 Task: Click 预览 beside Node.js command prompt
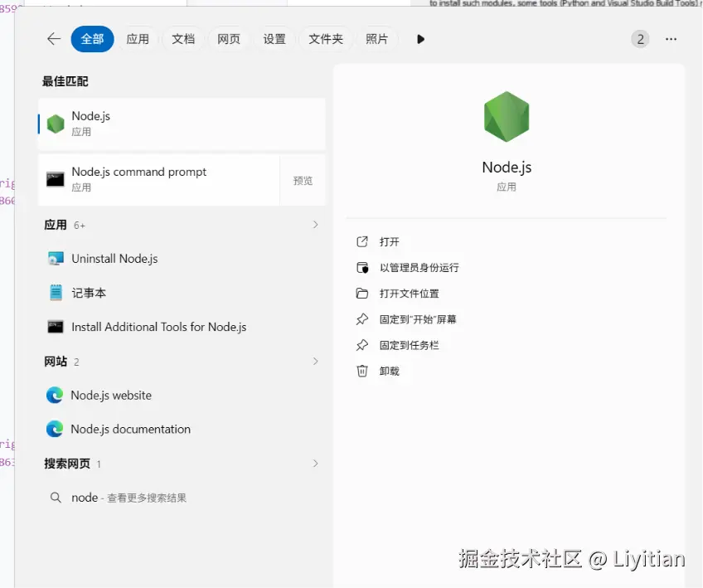coord(303,180)
